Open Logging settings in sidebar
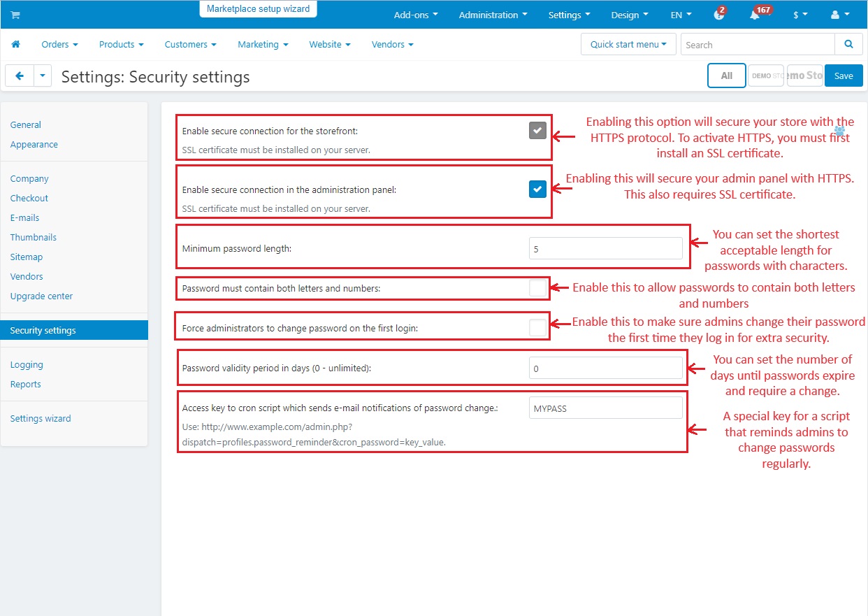 pos(27,364)
